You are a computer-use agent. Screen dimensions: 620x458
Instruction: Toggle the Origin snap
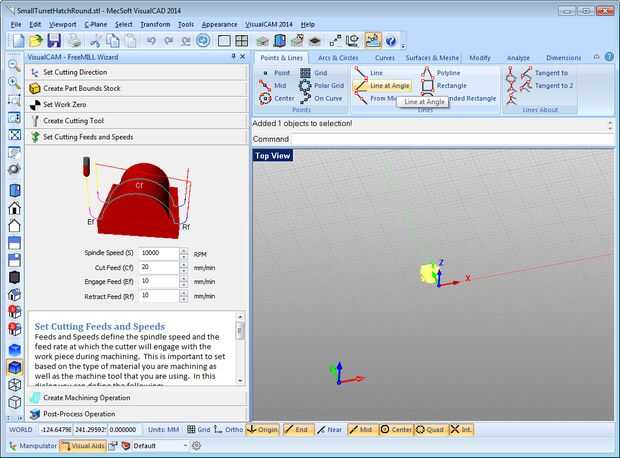[x=262, y=430]
